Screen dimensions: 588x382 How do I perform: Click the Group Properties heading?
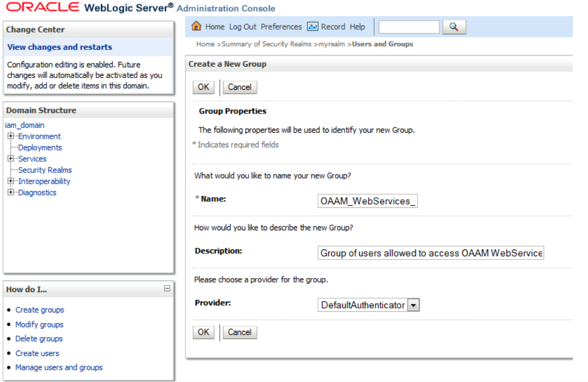coord(232,111)
